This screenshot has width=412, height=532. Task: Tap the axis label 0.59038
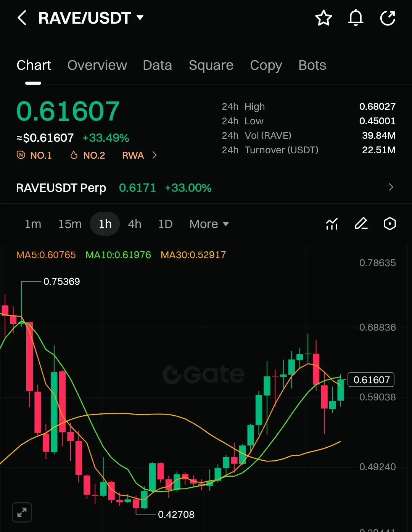point(378,397)
